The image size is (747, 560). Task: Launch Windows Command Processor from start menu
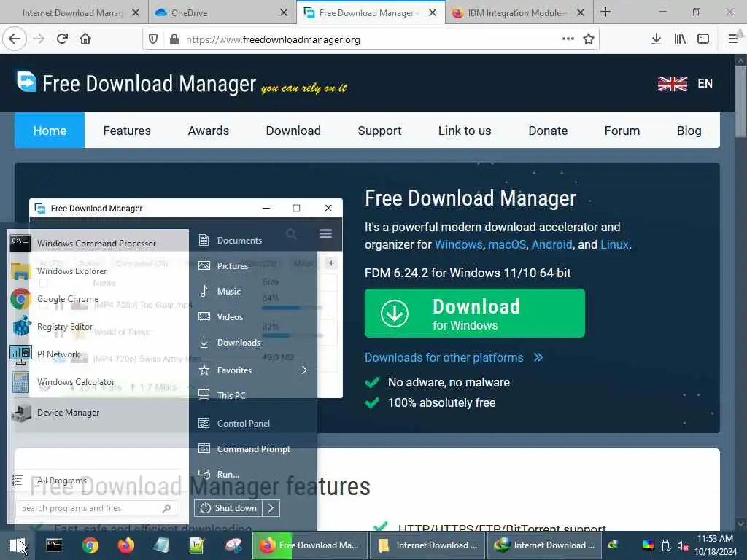[x=98, y=244]
